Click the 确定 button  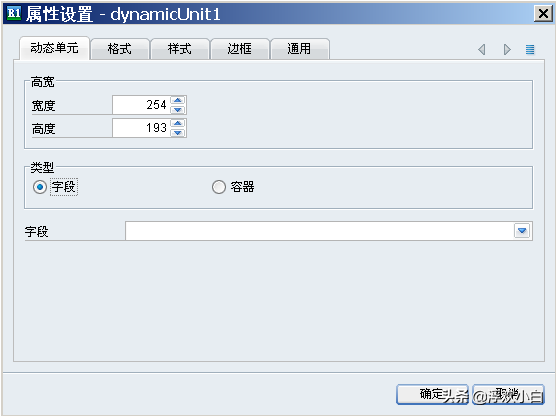432,394
